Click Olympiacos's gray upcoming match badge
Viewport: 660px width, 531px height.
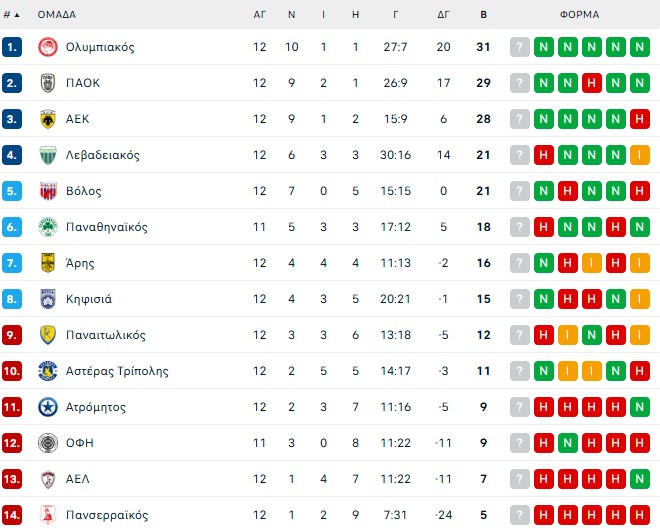[520, 47]
